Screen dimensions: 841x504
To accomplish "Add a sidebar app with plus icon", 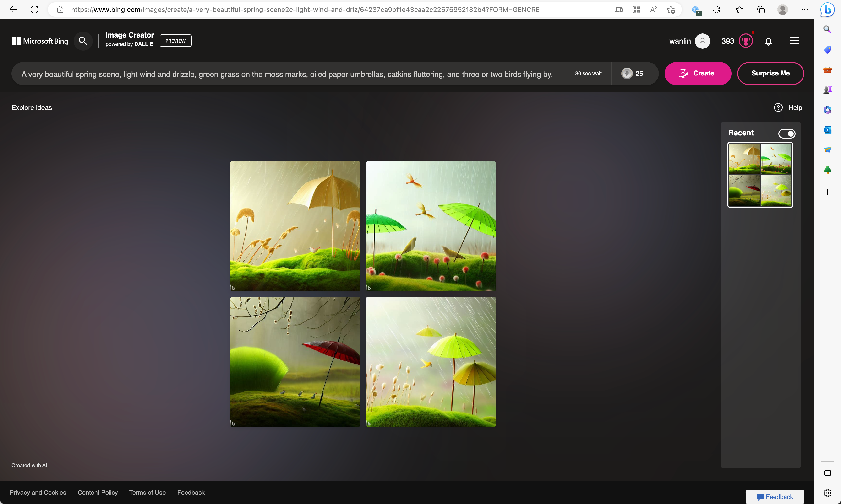I will 827,192.
